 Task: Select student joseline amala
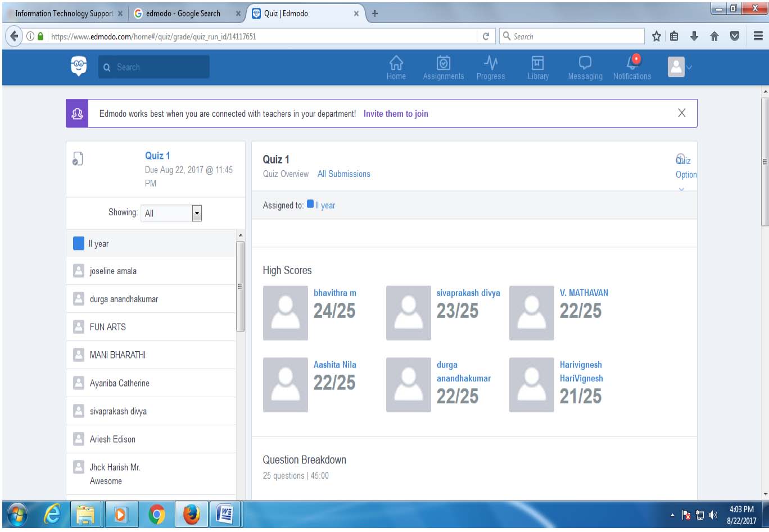(x=151, y=271)
